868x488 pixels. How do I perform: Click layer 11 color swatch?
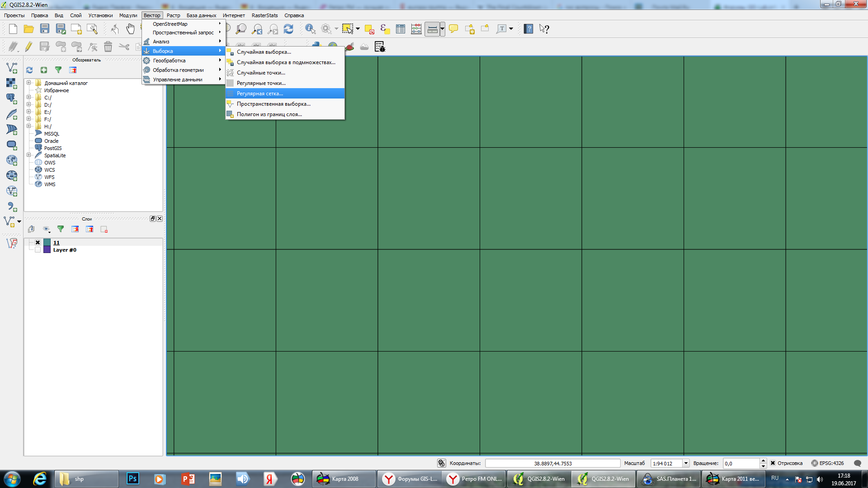pos(47,243)
